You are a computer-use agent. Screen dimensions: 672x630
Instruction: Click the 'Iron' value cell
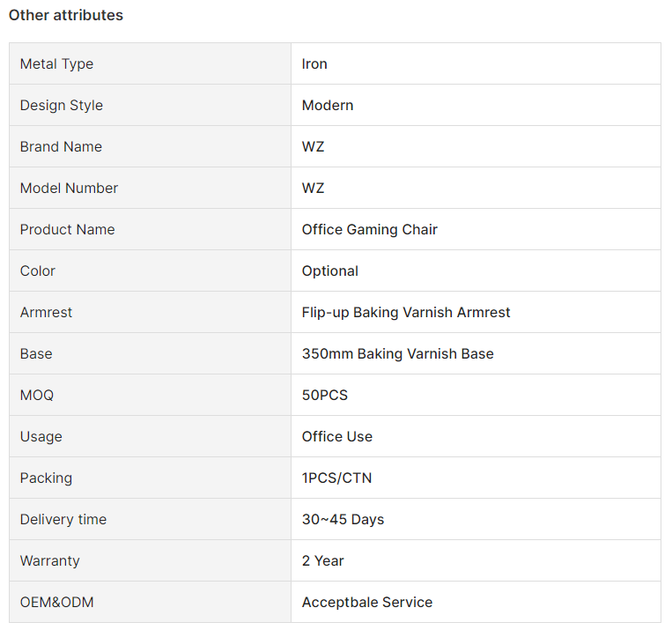[476, 63]
